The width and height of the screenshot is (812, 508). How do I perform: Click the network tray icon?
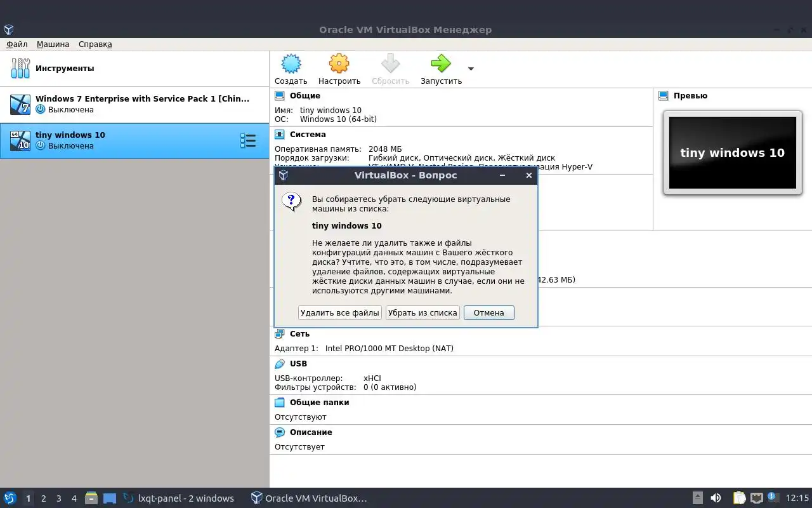tap(756, 498)
